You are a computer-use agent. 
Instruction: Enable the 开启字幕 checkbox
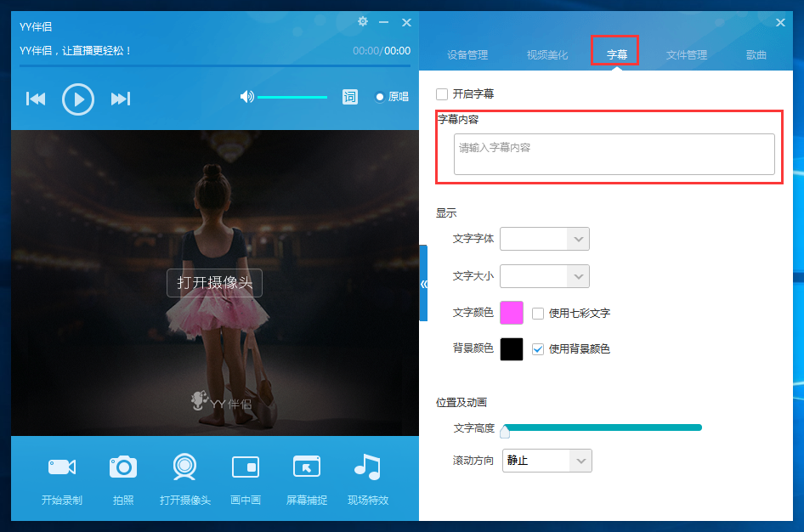(x=441, y=94)
